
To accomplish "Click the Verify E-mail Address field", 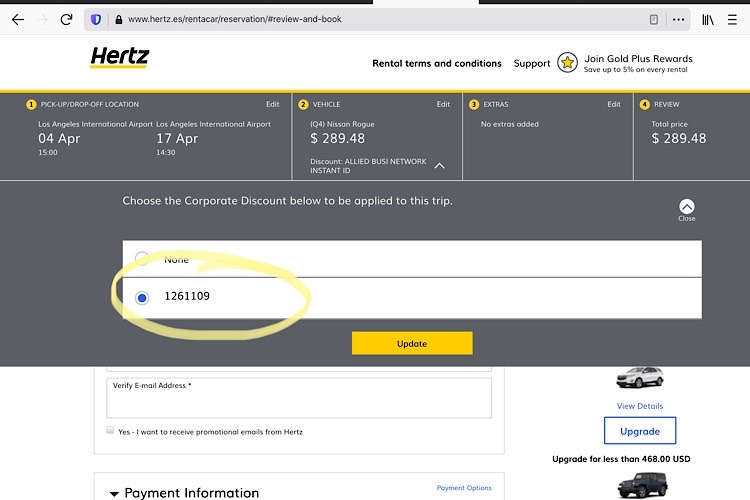I will [x=299, y=402].
